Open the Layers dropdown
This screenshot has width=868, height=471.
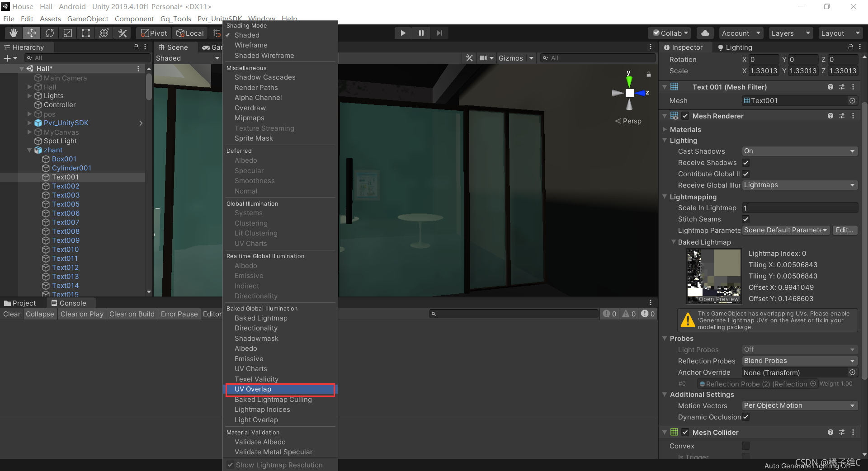[x=791, y=33]
